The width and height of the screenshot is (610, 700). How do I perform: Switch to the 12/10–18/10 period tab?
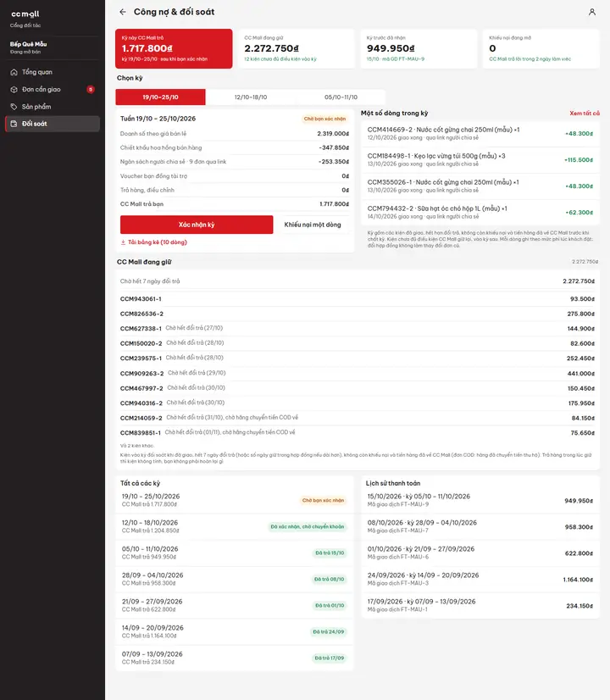coord(251,97)
